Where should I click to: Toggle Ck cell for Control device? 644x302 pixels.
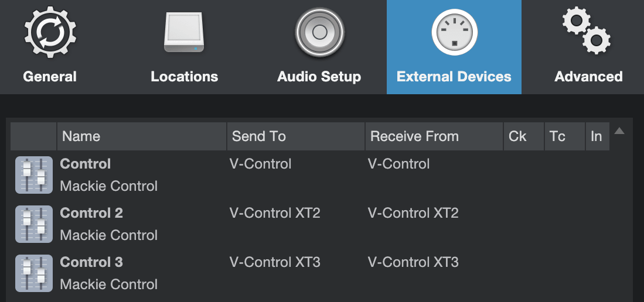pos(523,175)
